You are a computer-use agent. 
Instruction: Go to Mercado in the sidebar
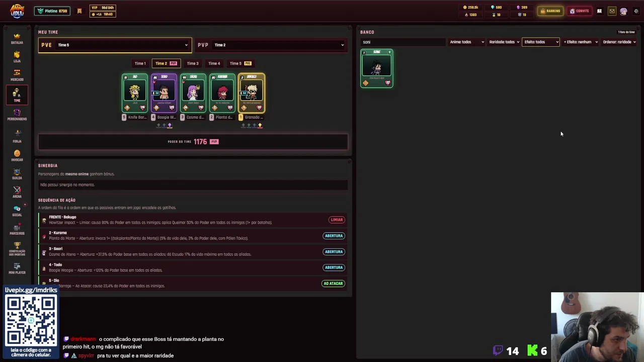(x=17, y=75)
